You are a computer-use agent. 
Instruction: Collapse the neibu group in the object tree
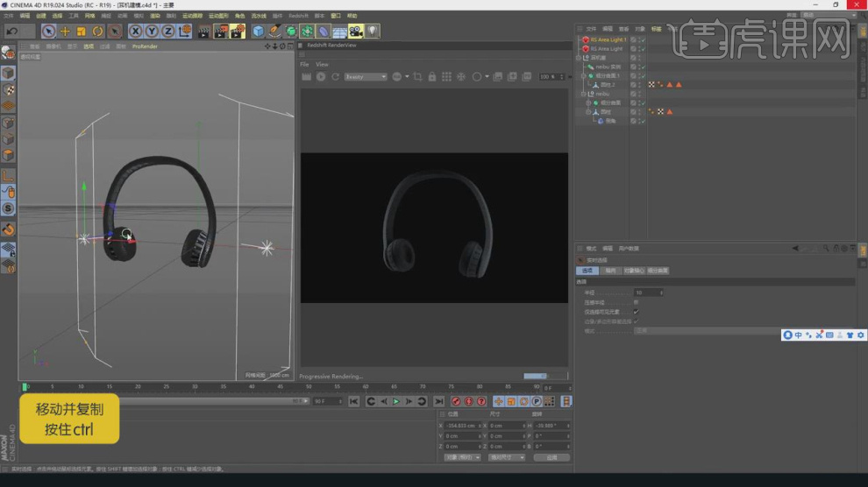pyautogui.click(x=582, y=93)
